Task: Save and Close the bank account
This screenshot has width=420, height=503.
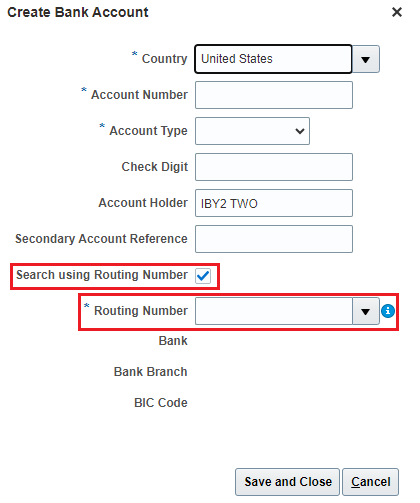Action: [x=287, y=482]
